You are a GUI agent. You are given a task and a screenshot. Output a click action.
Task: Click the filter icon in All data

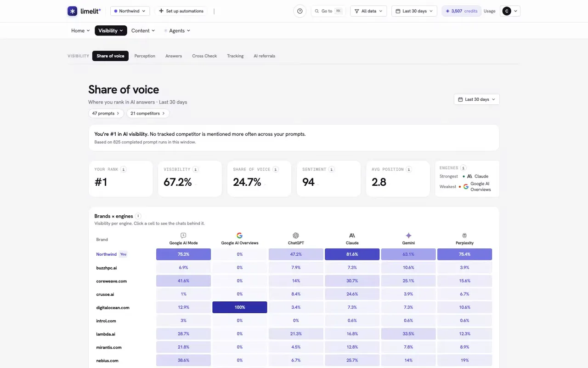pyautogui.click(x=357, y=11)
